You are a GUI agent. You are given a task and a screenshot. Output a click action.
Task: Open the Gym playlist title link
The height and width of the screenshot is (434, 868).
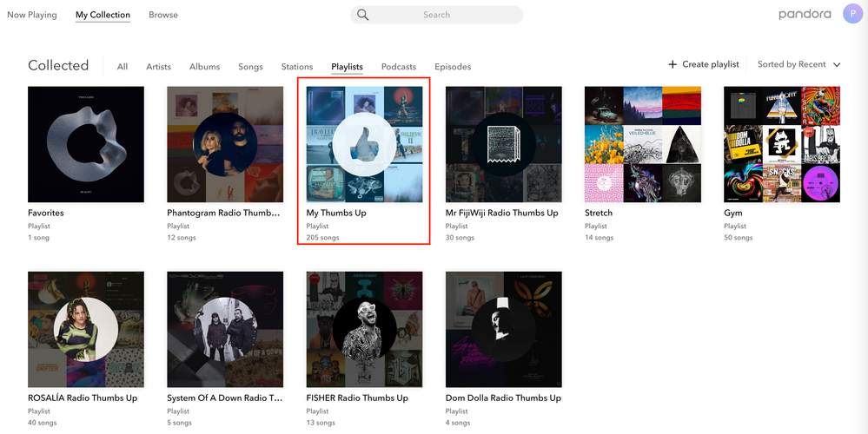click(x=732, y=213)
